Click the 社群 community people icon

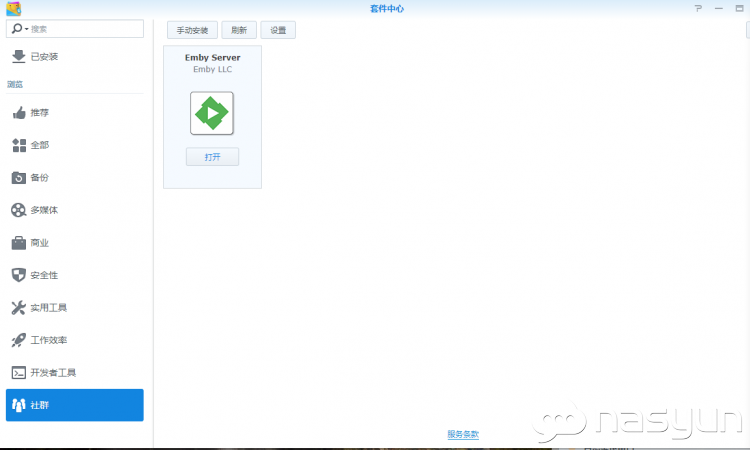click(19, 405)
